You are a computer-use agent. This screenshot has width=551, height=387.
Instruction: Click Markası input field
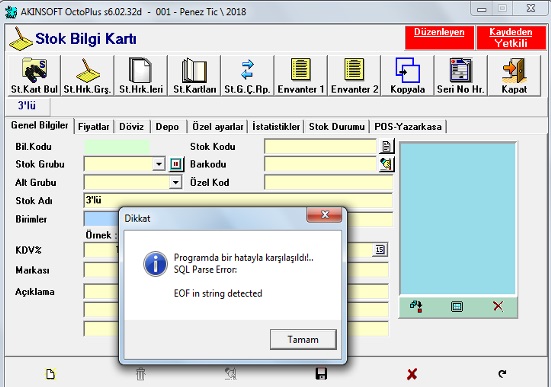click(102, 270)
